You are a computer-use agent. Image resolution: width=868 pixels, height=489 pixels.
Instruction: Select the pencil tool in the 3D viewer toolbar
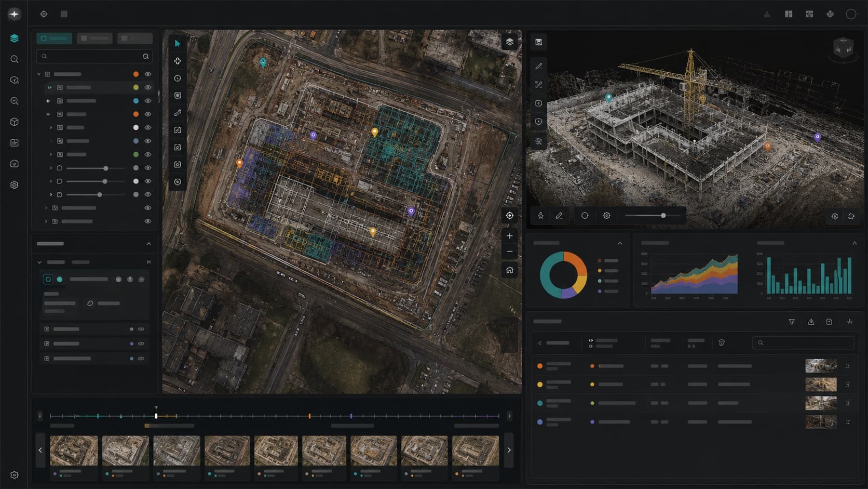tap(538, 66)
